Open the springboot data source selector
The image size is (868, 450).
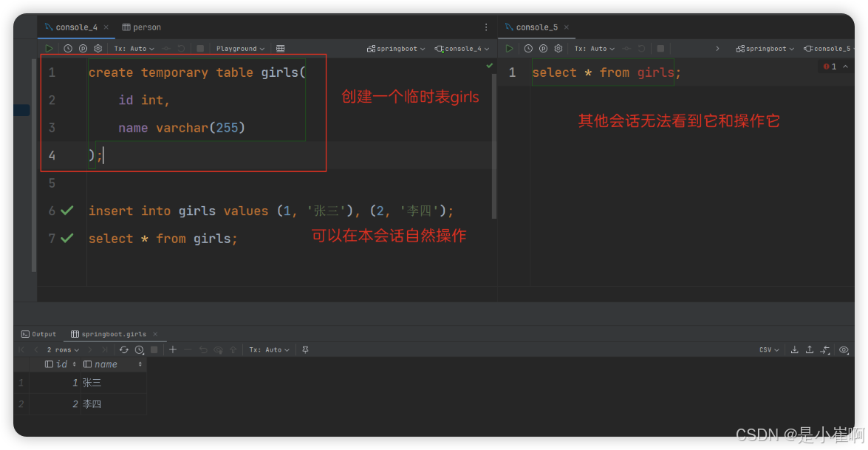coord(397,48)
